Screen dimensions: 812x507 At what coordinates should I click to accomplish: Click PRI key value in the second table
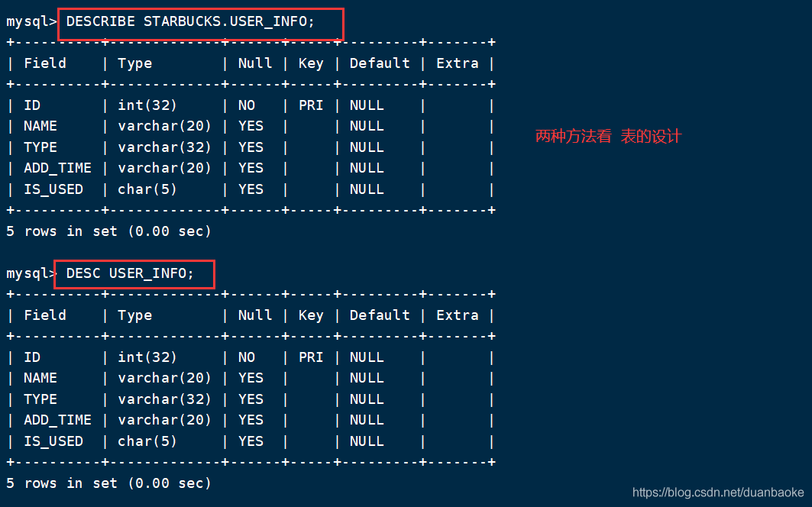point(311,357)
